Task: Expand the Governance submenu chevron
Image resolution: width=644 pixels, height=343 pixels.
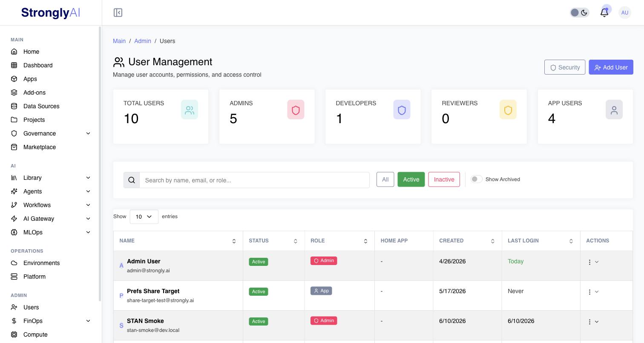Action: pos(88,133)
